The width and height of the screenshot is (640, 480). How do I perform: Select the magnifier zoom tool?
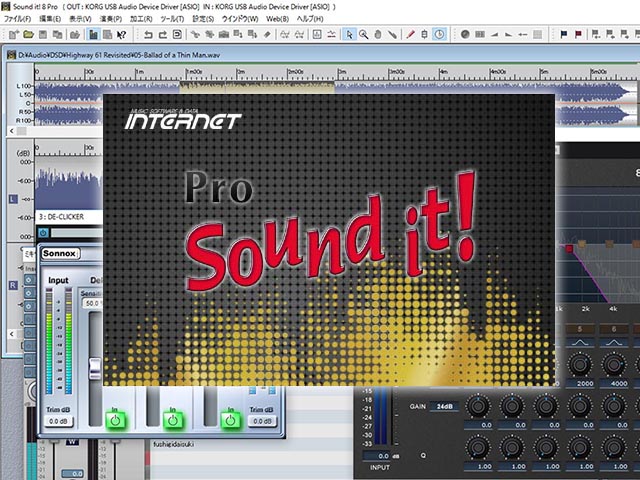[x=365, y=34]
